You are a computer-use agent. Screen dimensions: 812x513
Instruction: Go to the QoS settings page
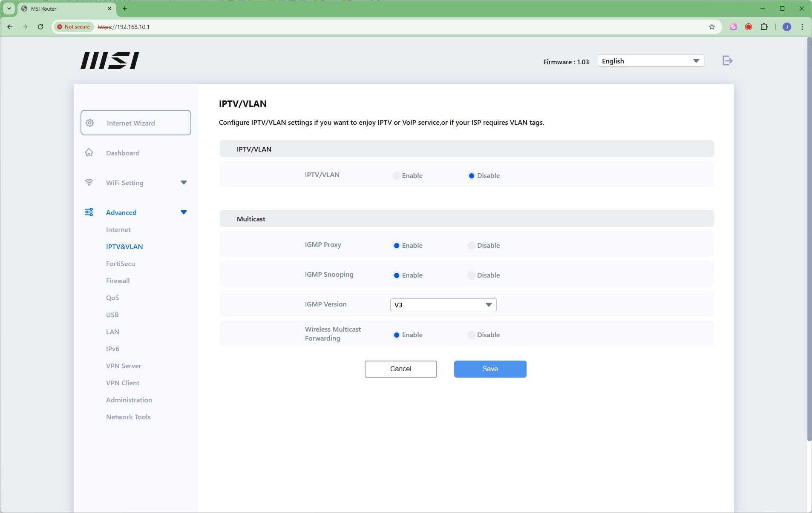coord(112,298)
